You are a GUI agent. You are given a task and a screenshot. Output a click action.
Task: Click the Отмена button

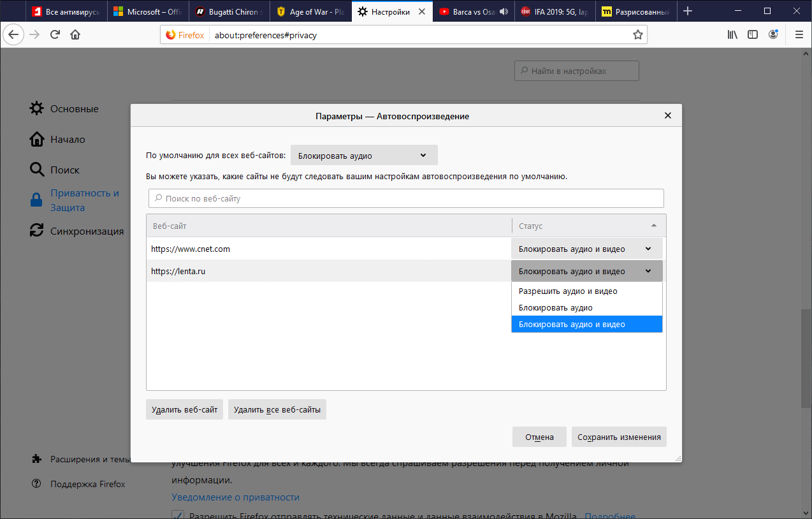click(539, 437)
